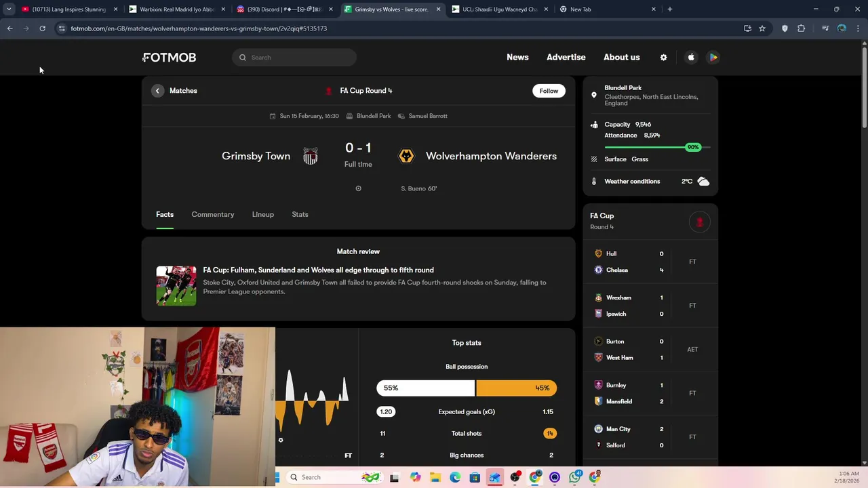Close the New Tab browser tab
The height and width of the screenshot is (488, 868).
(654, 9)
